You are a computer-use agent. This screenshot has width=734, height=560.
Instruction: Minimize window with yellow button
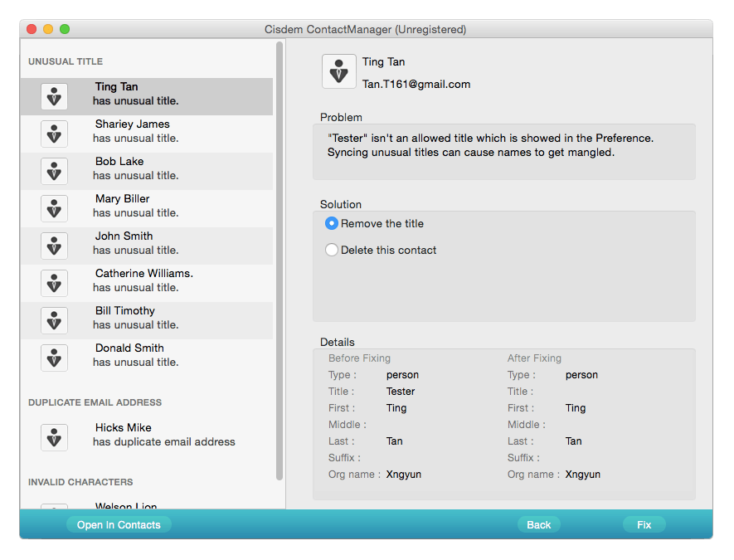pos(48,29)
